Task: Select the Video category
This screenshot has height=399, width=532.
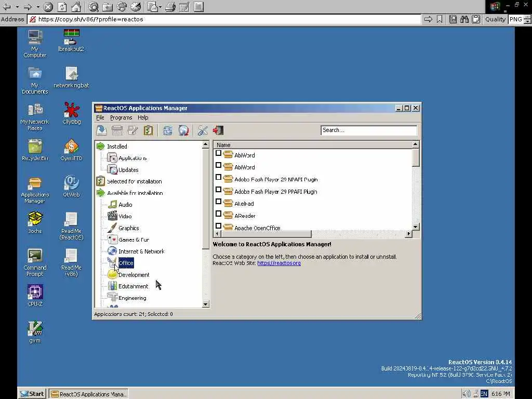Action: (x=125, y=217)
